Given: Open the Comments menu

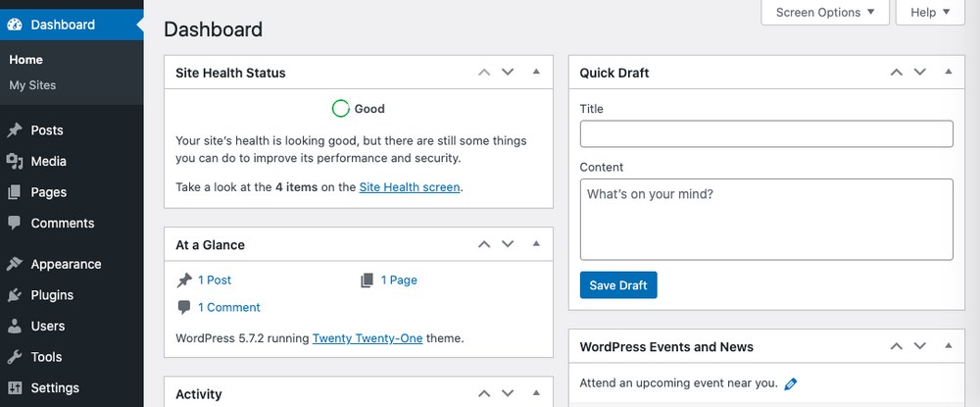Looking at the screenshot, I should [72, 224].
